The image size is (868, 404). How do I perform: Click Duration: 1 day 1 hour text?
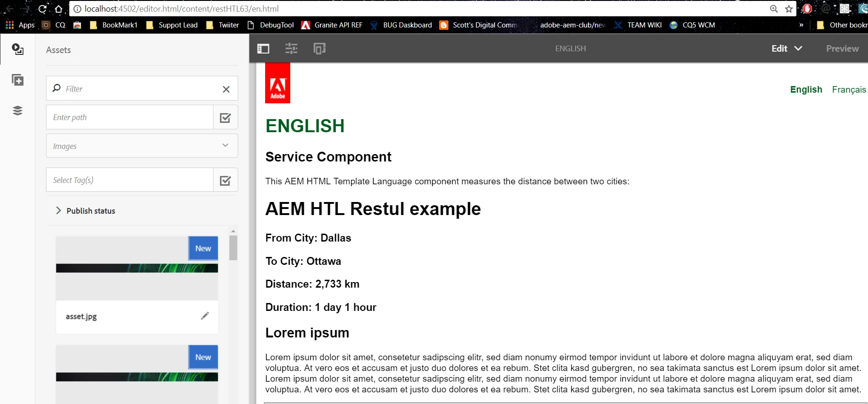320,307
